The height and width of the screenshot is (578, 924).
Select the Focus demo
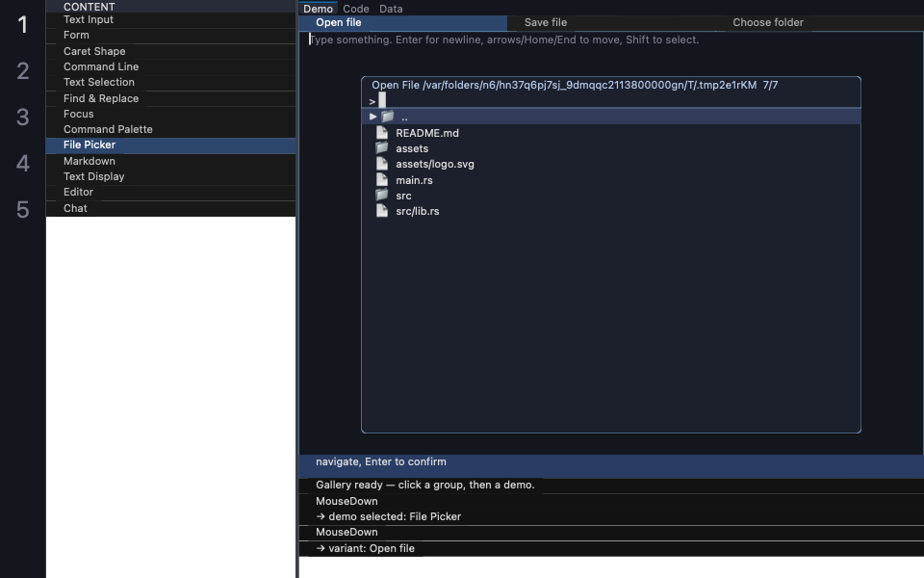(171, 114)
